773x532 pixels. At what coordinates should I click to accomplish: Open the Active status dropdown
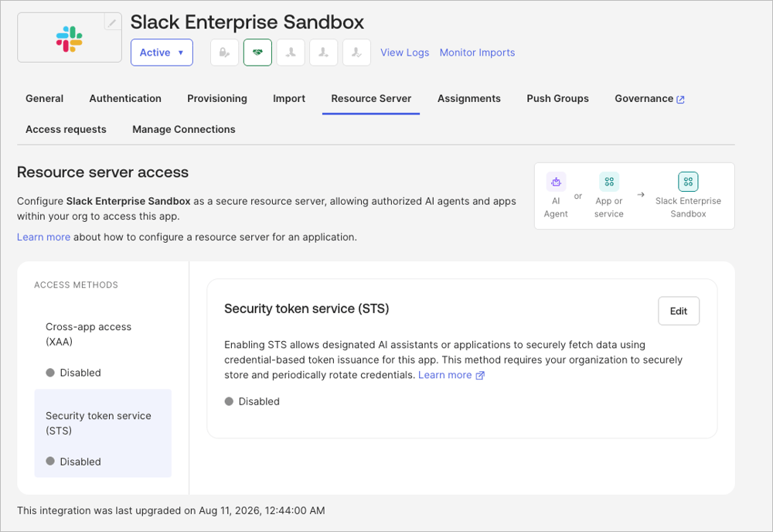pos(162,53)
